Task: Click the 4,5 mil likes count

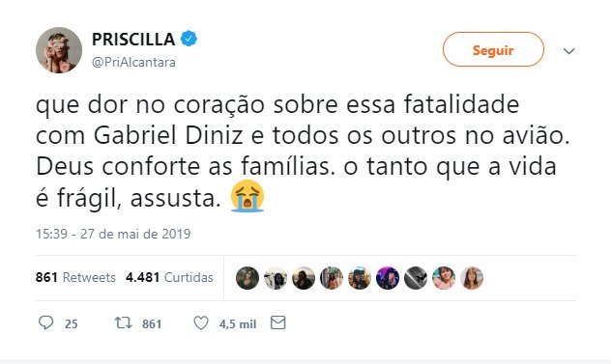Action: pyautogui.click(x=238, y=323)
